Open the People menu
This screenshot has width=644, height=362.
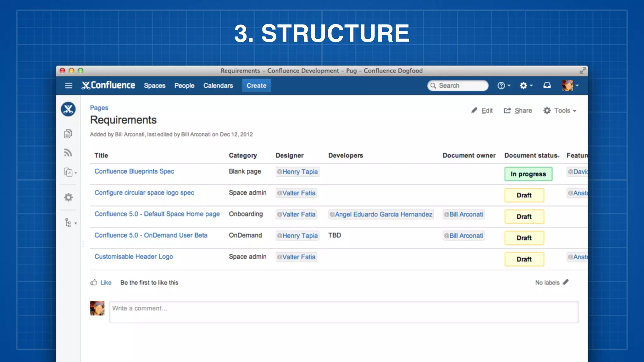184,85
